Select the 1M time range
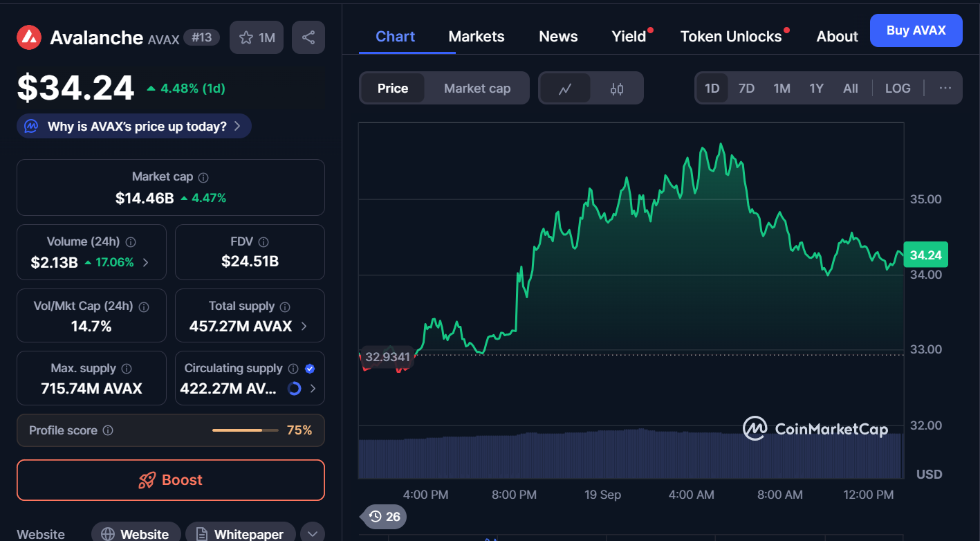The height and width of the screenshot is (541, 980). 782,89
